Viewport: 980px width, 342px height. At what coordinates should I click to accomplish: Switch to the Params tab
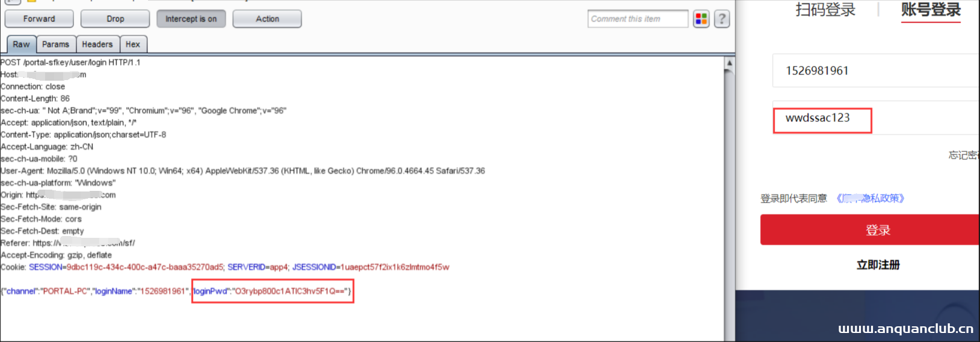coord(55,44)
